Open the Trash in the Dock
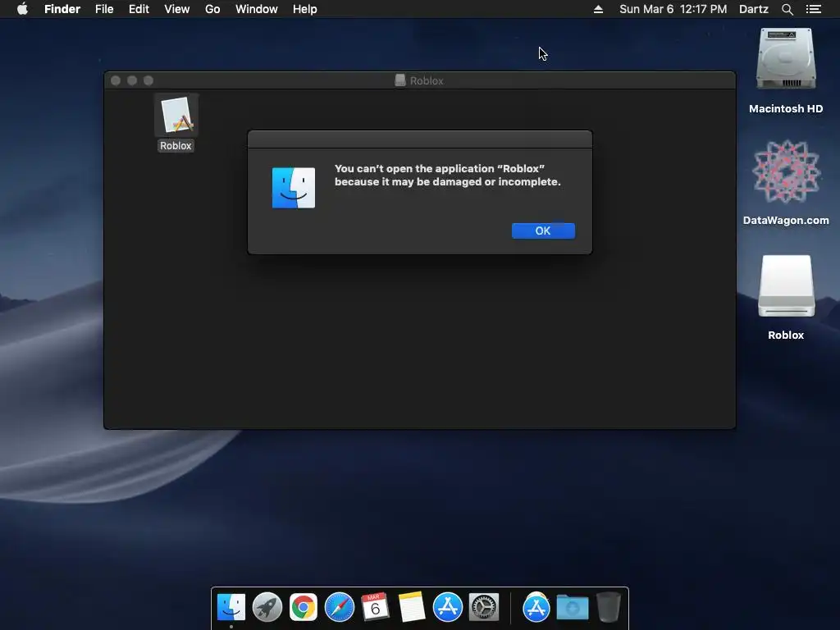Screen dimensions: 840x630 (609, 607)
